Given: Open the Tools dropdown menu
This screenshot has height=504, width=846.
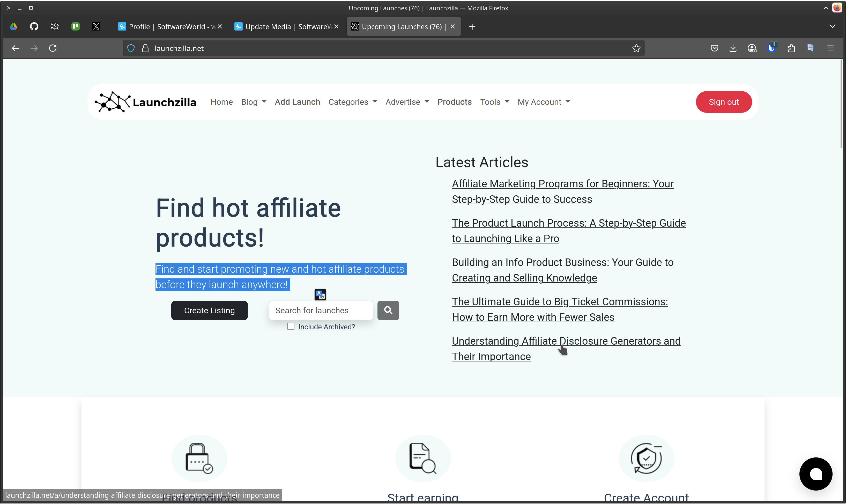Looking at the screenshot, I should tap(494, 102).
